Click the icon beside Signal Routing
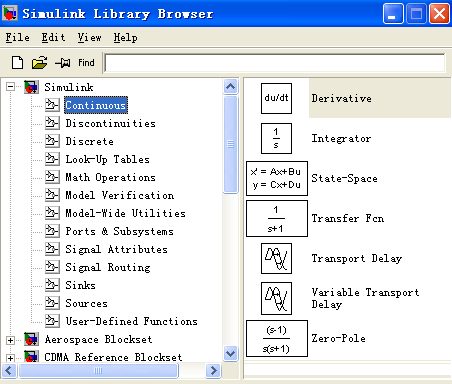 click(52, 267)
